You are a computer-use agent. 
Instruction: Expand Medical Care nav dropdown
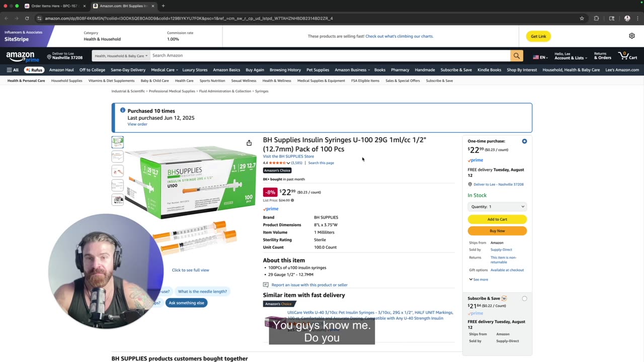tap(164, 70)
